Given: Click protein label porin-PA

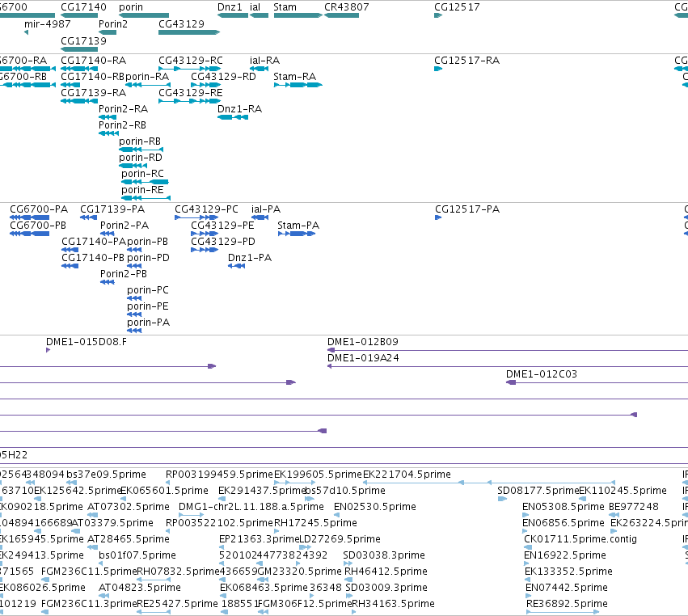Looking at the screenshot, I should [148, 323].
